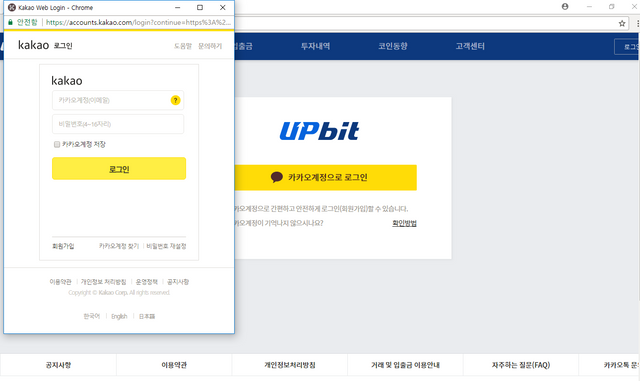The image size is (640, 381).
Task: Click the kakao 로그인 header logo
Action: 45,45
